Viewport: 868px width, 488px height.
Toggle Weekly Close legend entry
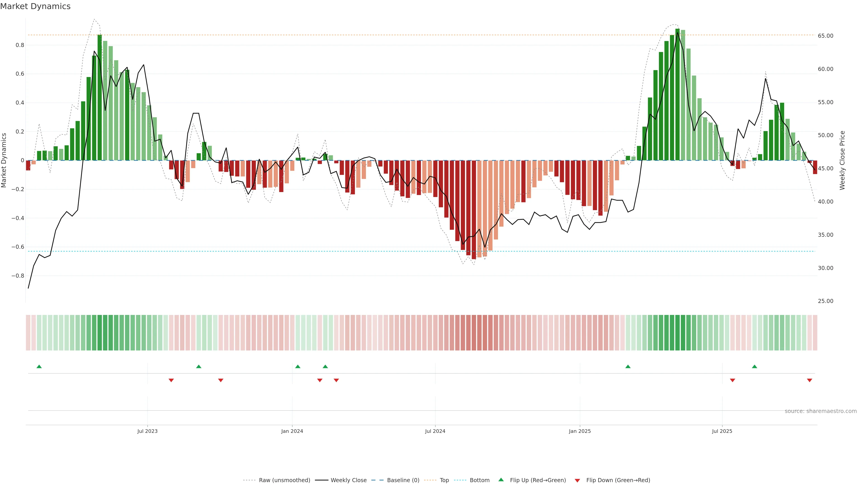coord(348,480)
